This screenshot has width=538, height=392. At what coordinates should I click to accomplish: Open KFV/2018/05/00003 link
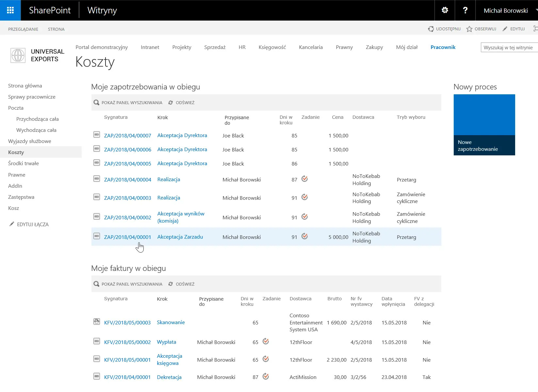point(127,323)
